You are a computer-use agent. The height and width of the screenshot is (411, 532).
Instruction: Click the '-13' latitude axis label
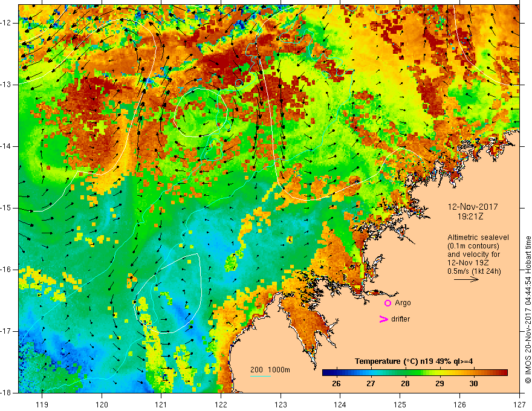click(6, 85)
